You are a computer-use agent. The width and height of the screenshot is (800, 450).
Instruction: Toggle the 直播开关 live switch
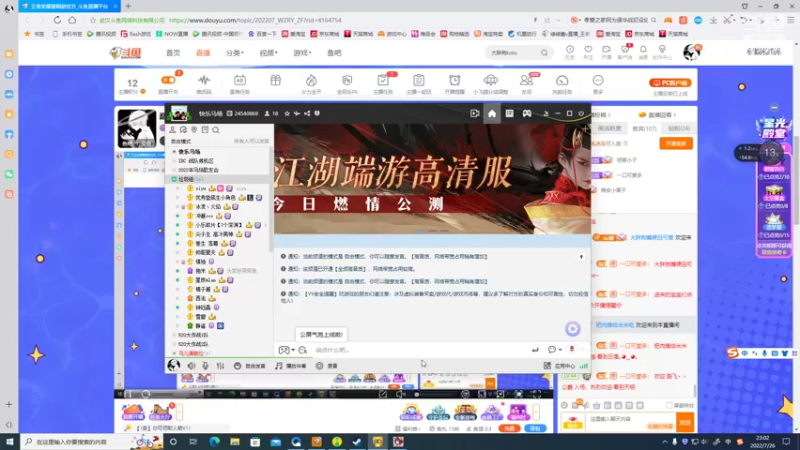click(168, 80)
